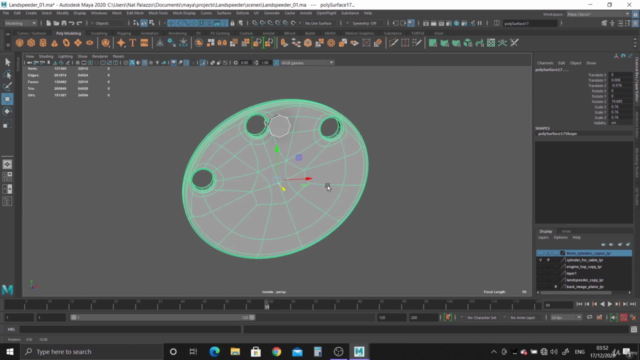Create a polygon disc from the shelf
The height and width of the screenshot is (360, 640).
[89, 43]
